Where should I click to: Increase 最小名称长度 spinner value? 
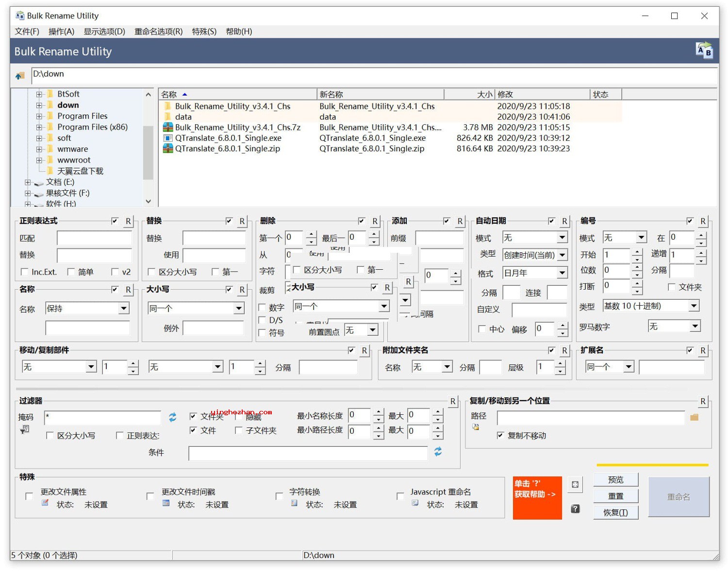tap(379, 412)
